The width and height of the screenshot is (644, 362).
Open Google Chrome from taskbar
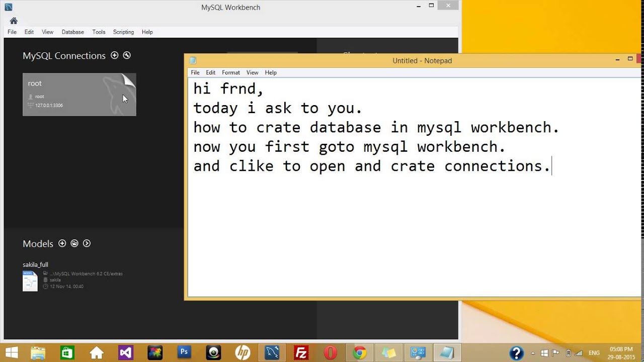[x=360, y=352]
